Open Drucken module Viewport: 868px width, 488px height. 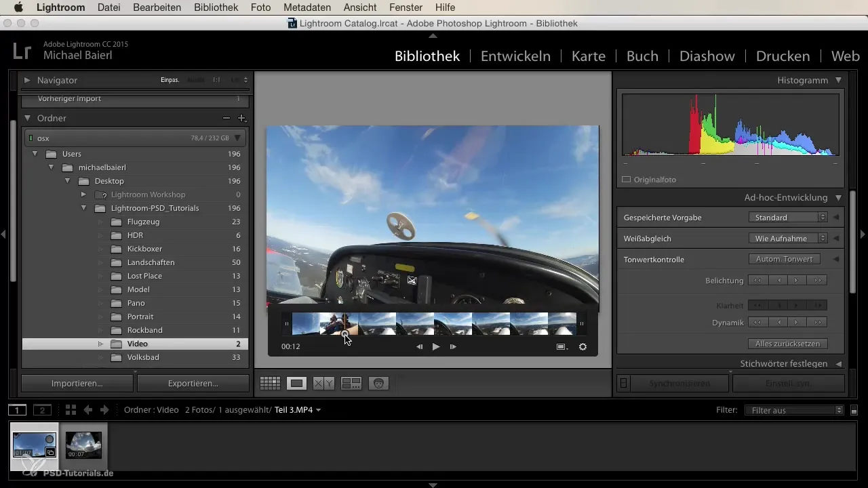783,56
